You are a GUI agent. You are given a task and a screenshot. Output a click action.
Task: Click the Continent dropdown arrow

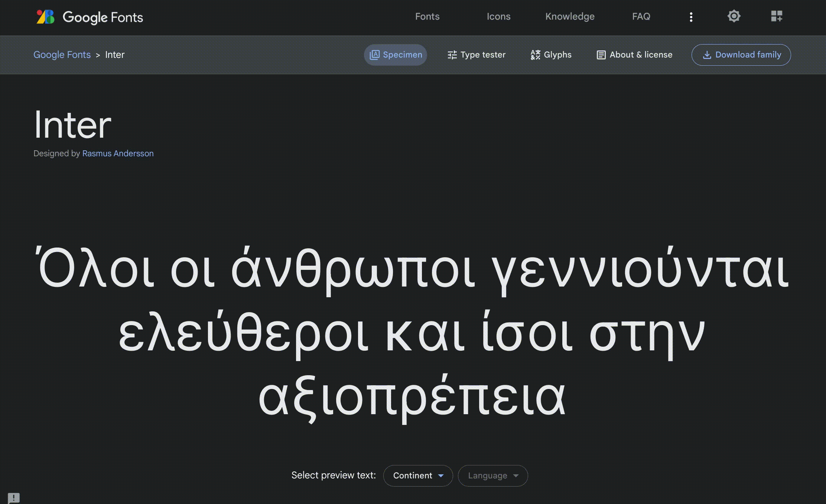[441, 476]
